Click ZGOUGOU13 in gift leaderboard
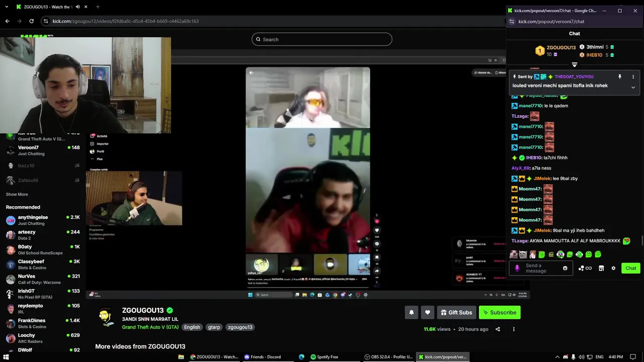 point(561,48)
